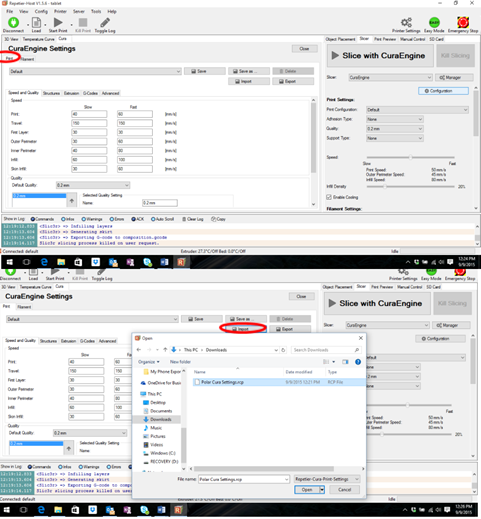Click Slice with CuraEngine in upper screenshot
This screenshot has height=519, width=481.
coord(380,56)
